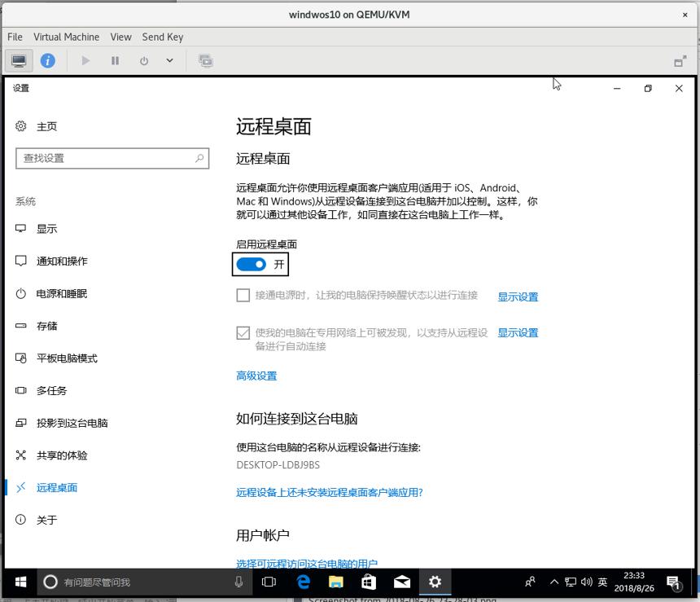
Task: Open Task View in the taskbar
Action: [269, 582]
